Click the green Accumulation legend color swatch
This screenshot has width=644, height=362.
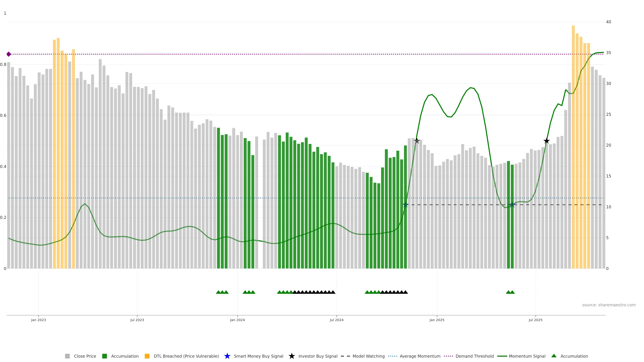pos(104,356)
